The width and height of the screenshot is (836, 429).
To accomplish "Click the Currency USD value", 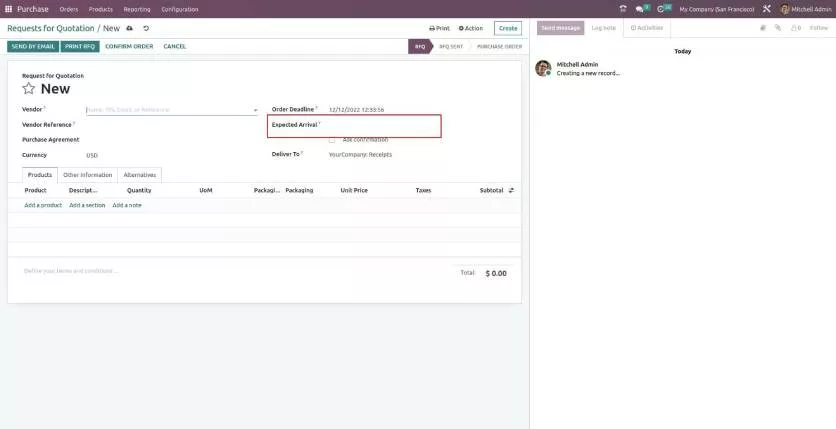I will 92,156.
